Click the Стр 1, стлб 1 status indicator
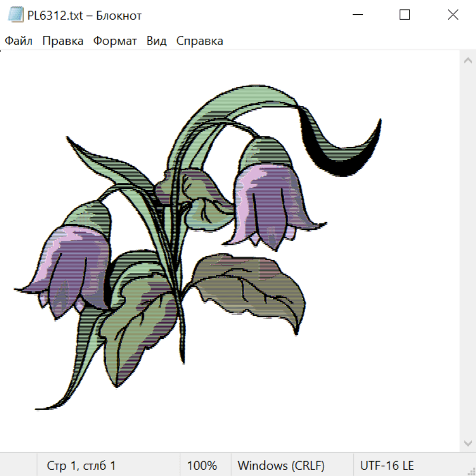 81,465
